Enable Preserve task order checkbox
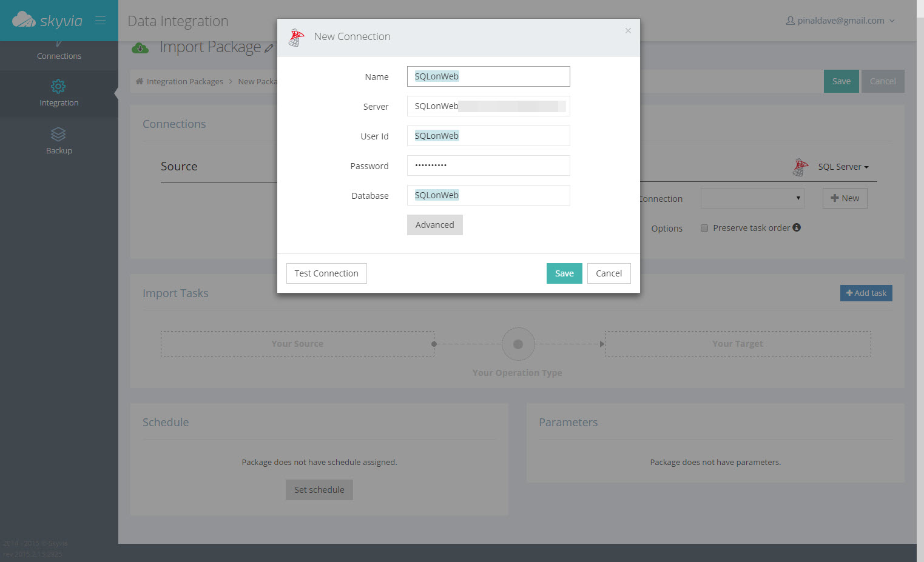 [x=704, y=228]
